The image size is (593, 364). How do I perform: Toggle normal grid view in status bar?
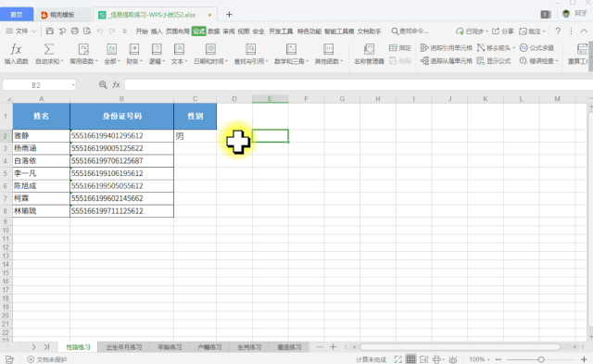coord(410,359)
